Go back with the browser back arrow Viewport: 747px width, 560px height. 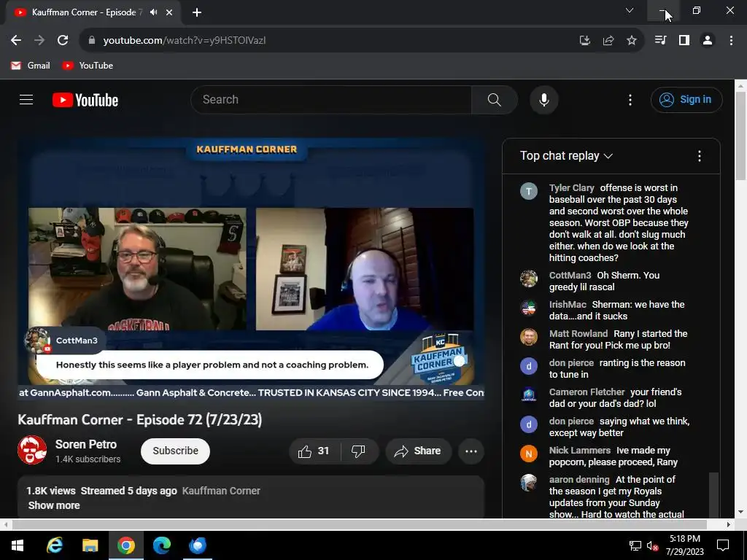pos(16,41)
